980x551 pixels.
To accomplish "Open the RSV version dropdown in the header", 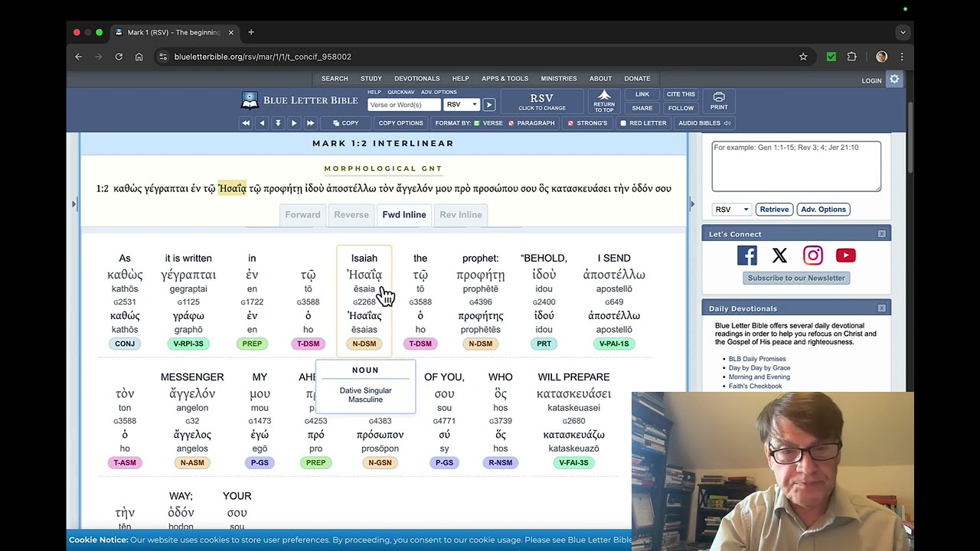I will pyautogui.click(x=462, y=105).
